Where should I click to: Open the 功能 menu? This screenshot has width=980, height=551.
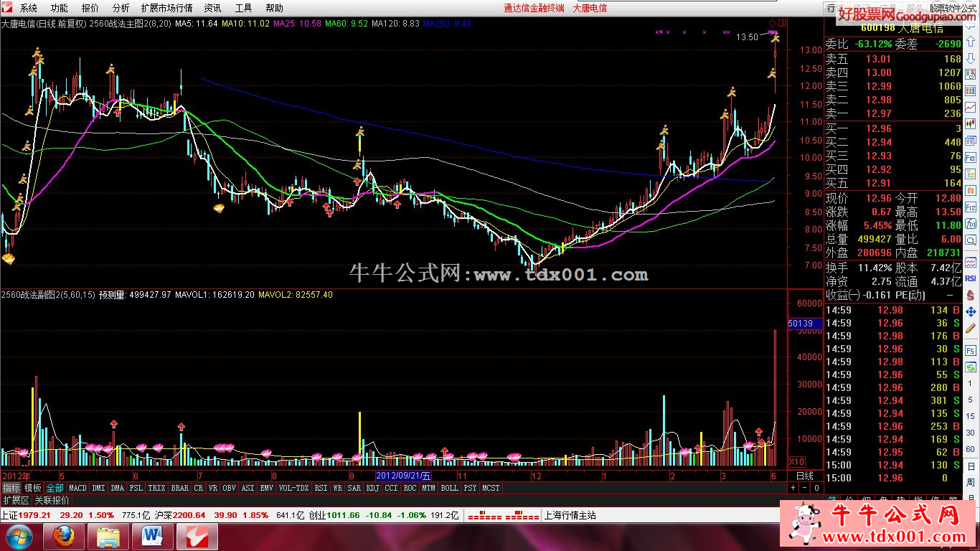click(x=60, y=8)
